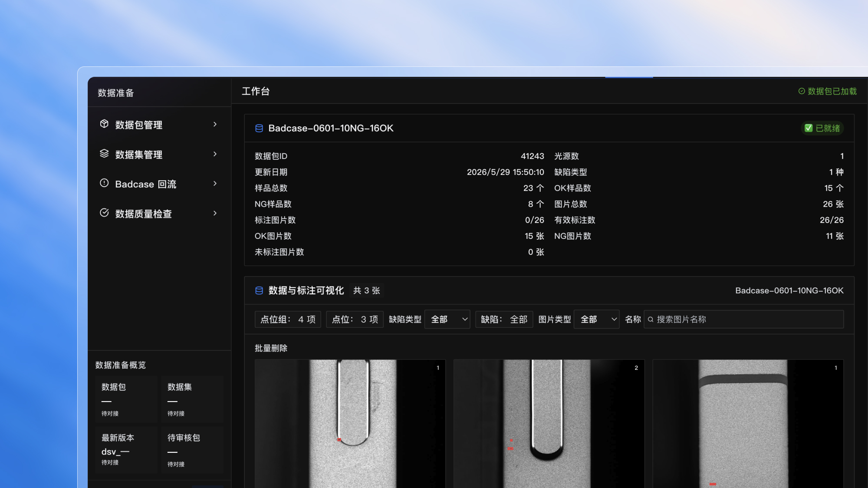Click the 已就绪 status badge
The height and width of the screenshot is (488, 868).
(822, 128)
